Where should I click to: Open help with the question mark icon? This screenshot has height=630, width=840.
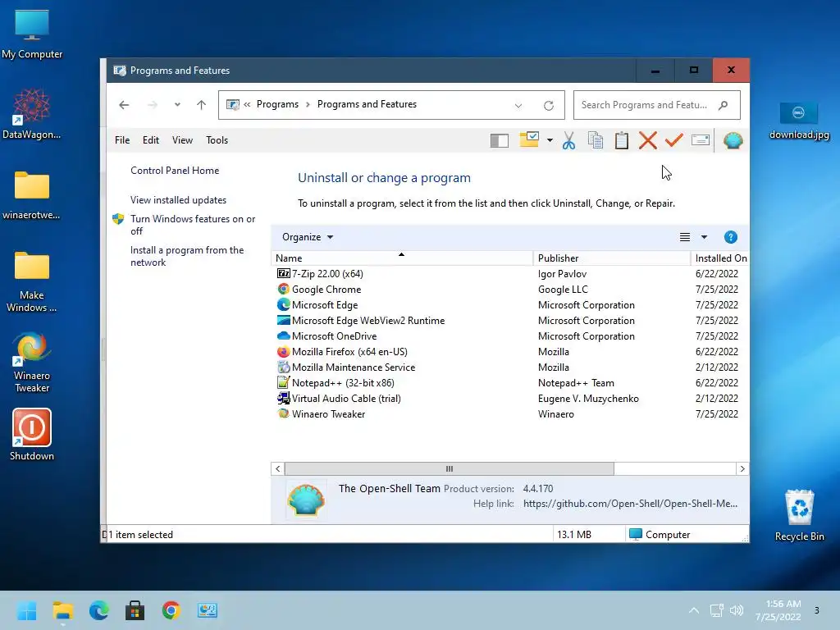730,237
